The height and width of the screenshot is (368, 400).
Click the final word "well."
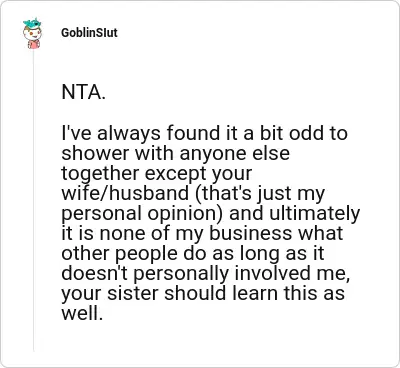(x=82, y=313)
